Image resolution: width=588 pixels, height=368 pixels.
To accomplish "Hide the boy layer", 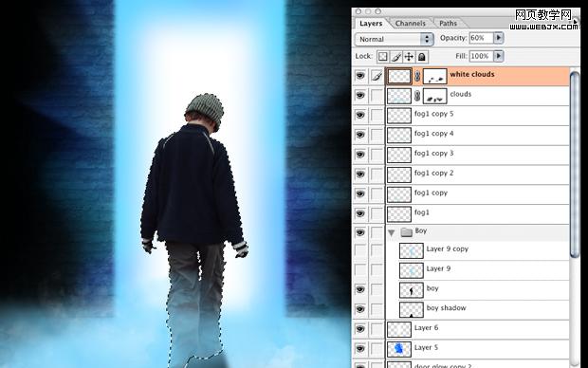I will tap(360, 289).
